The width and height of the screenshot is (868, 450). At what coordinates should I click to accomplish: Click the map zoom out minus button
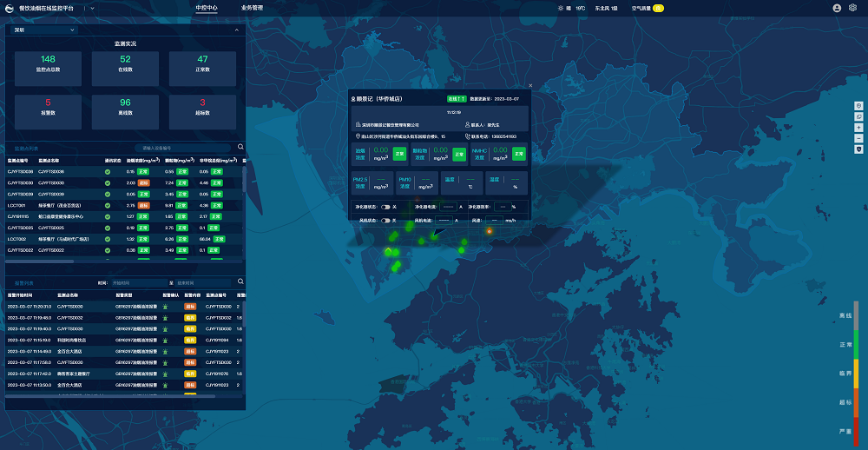858,138
